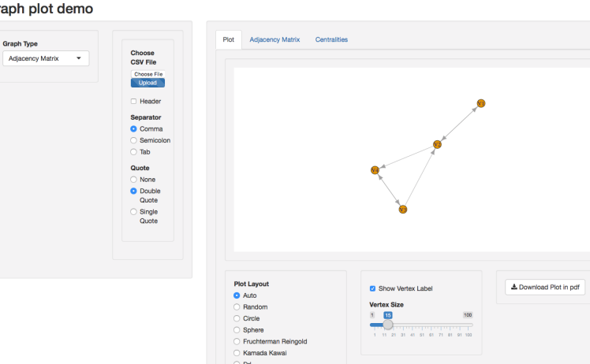Enable the Header checkbox

(134, 101)
